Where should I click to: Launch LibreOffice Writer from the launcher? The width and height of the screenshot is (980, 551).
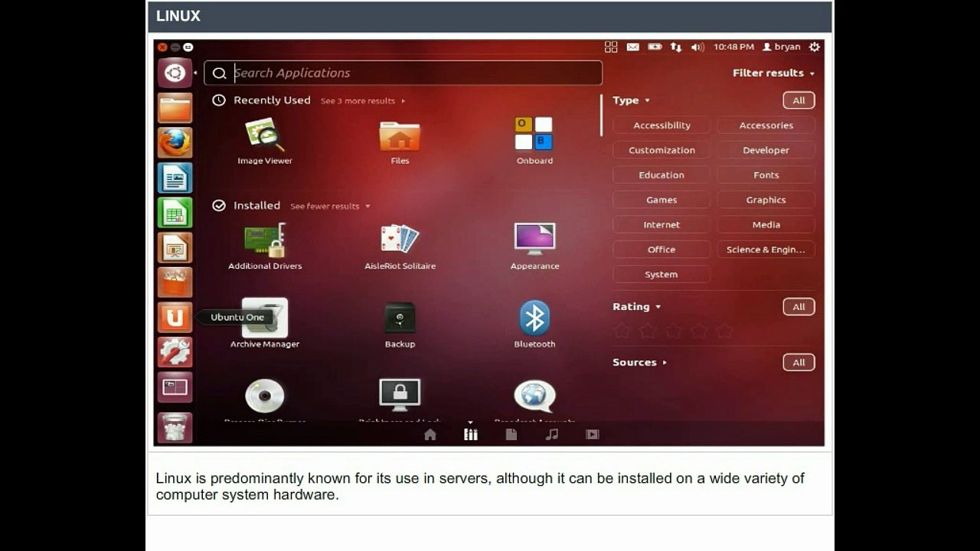[x=175, y=178]
